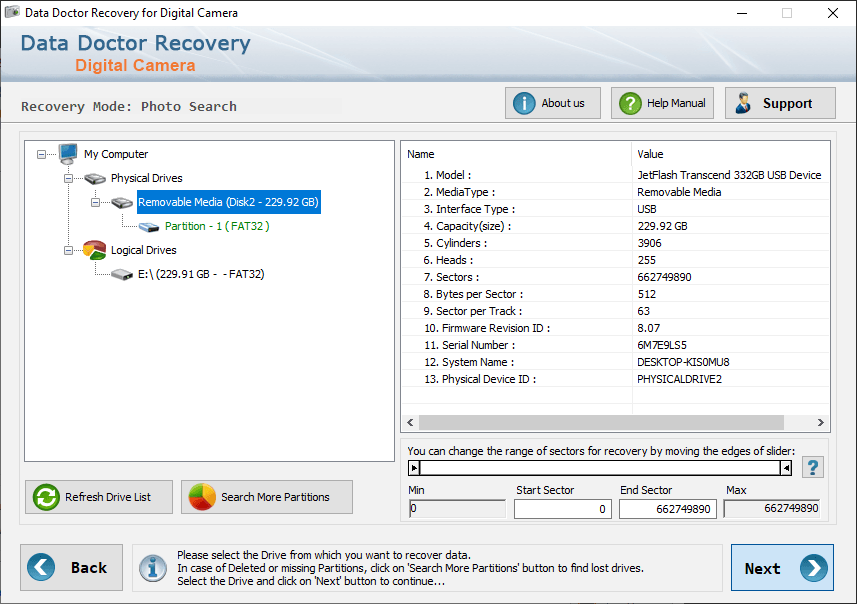Click the slider help question-mark icon

coord(813,467)
